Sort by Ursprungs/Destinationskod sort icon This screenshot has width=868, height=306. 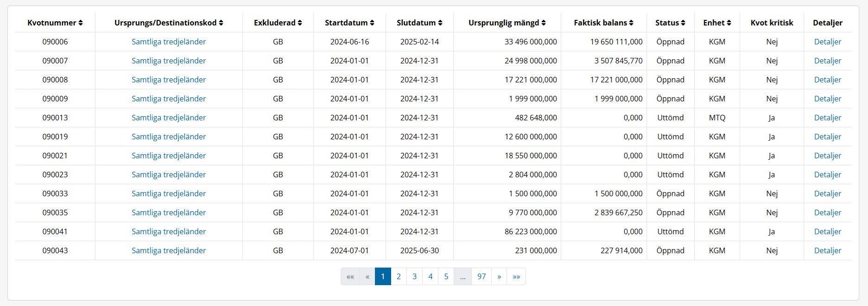pyautogui.click(x=221, y=23)
